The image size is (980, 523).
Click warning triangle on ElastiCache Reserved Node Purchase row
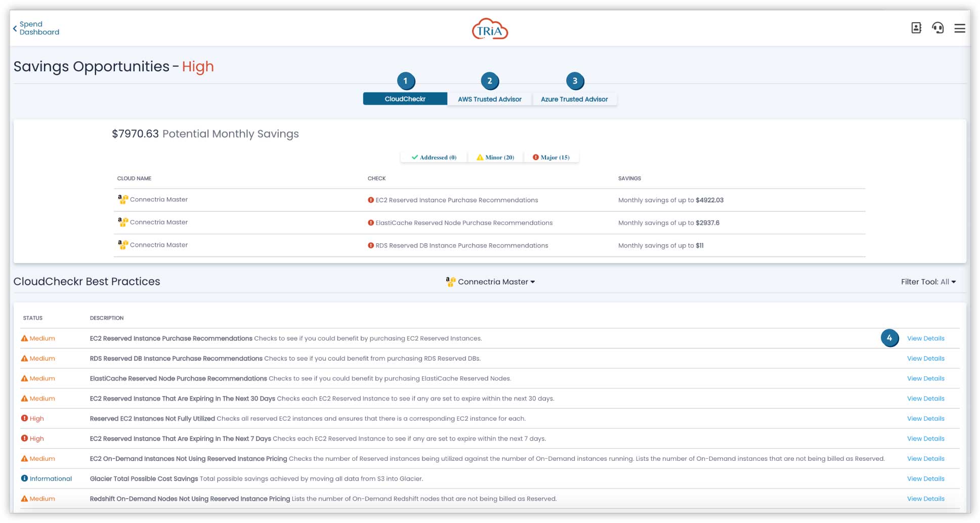[24, 378]
